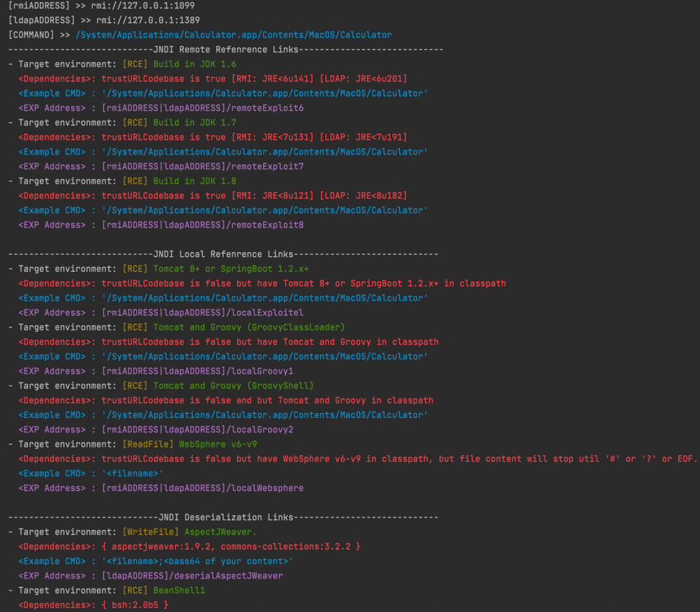The image size is (700, 612).
Task: Select the 'ReadFile WebSphere v6-v9' target line
Action: (x=133, y=444)
